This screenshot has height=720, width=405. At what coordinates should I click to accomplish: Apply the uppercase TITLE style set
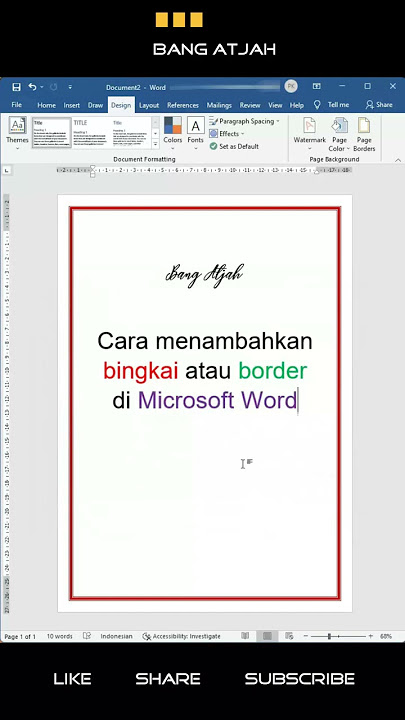click(x=91, y=133)
